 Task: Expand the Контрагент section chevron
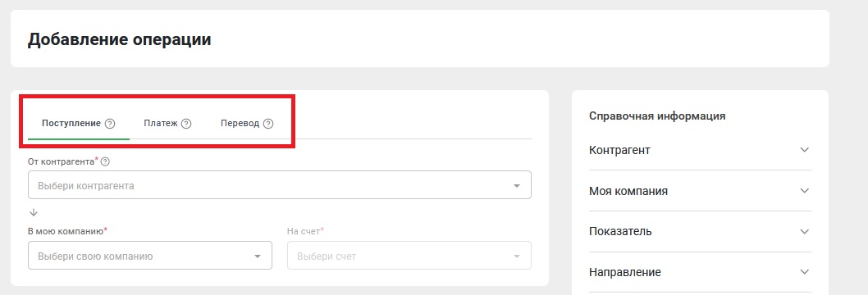[x=805, y=150]
